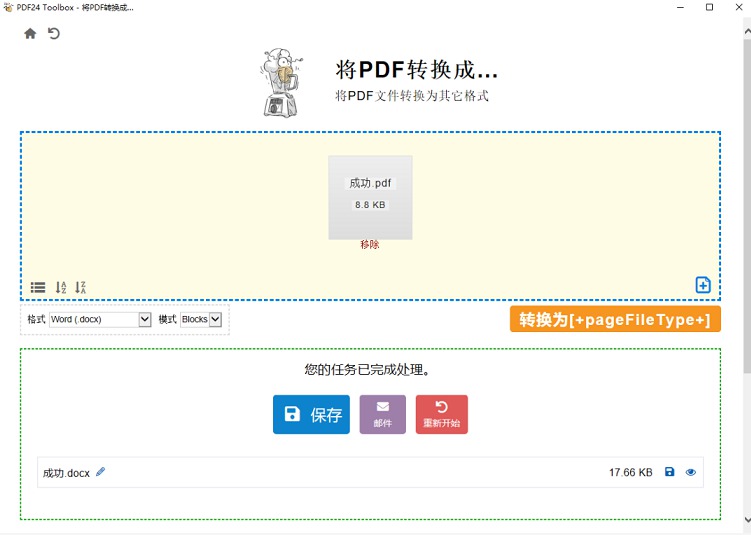Viewport: 751px width, 535px height.
Task: Sort files A to Z ascending
Action: pyautogui.click(x=61, y=287)
